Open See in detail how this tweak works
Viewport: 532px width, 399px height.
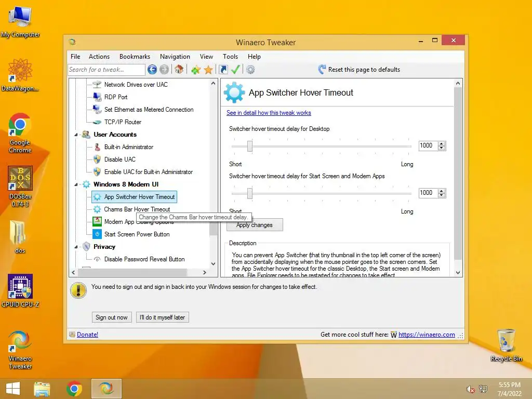click(269, 113)
